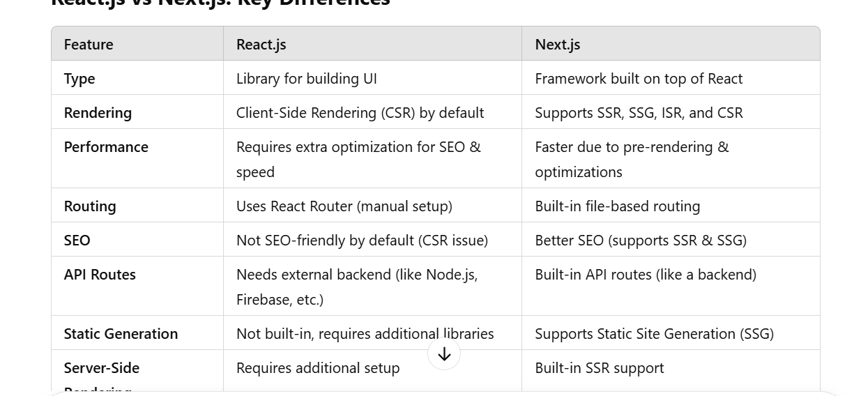This screenshot has width=868, height=396.
Task: Click 'Framework built on top of React' cell
Action: 639,79
